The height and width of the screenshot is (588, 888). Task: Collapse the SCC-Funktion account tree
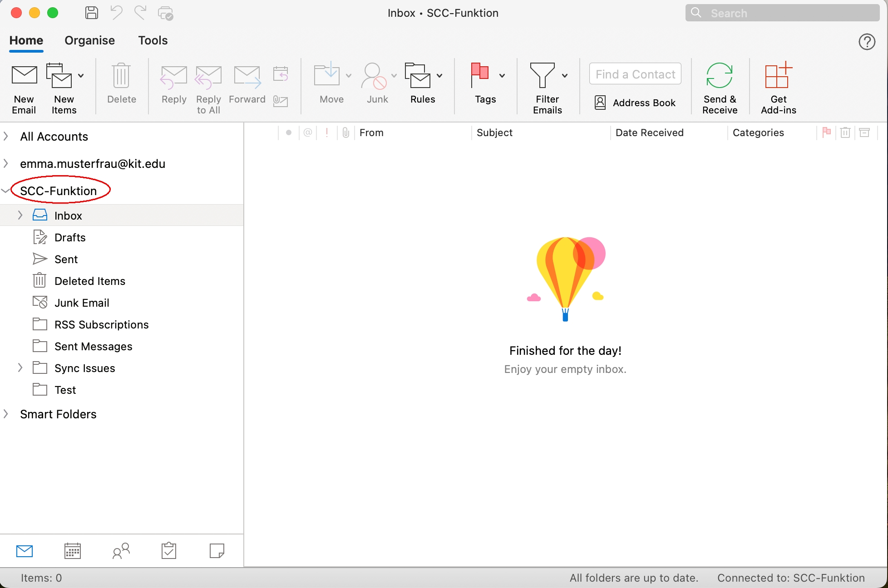click(5, 191)
